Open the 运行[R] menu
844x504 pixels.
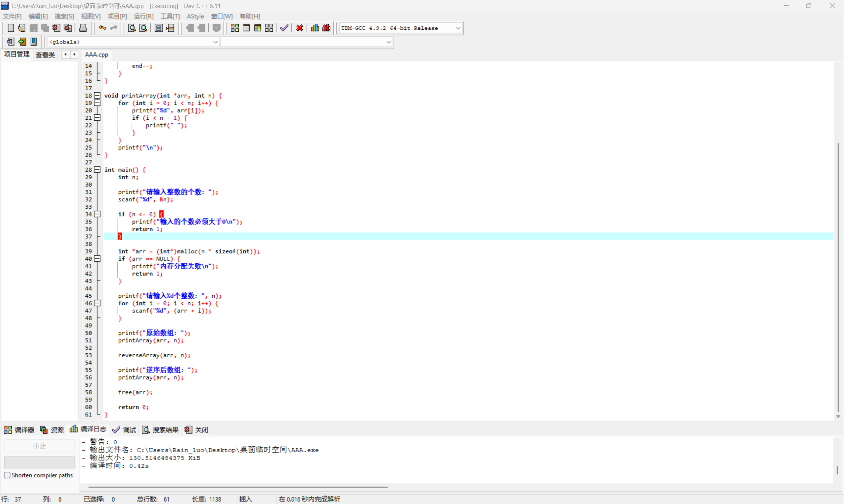click(x=143, y=16)
